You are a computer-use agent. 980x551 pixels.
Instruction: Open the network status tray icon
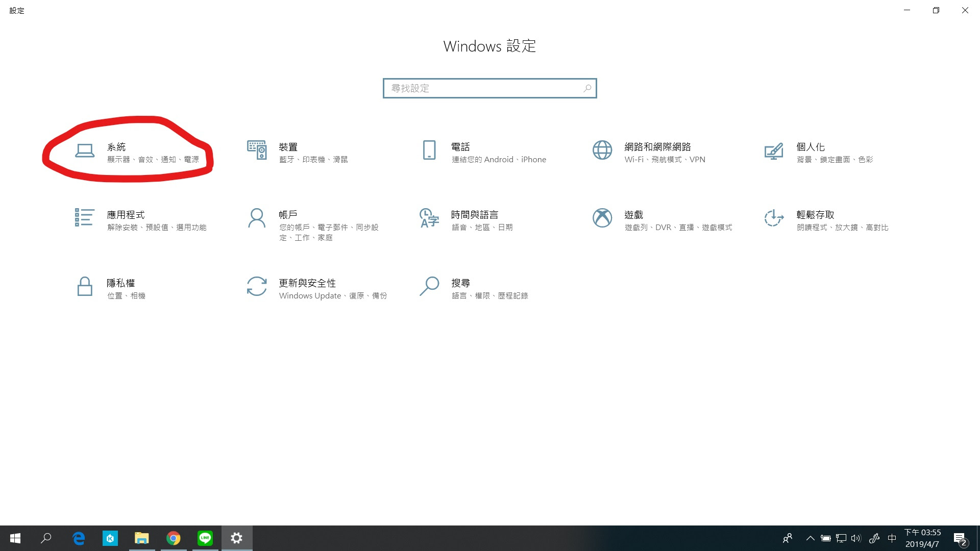[x=841, y=538]
